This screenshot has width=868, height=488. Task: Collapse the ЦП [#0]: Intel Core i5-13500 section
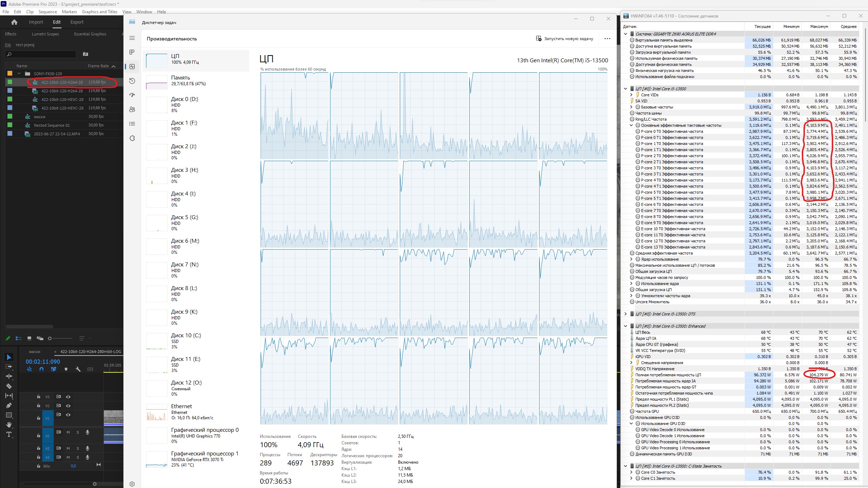[625, 89]
